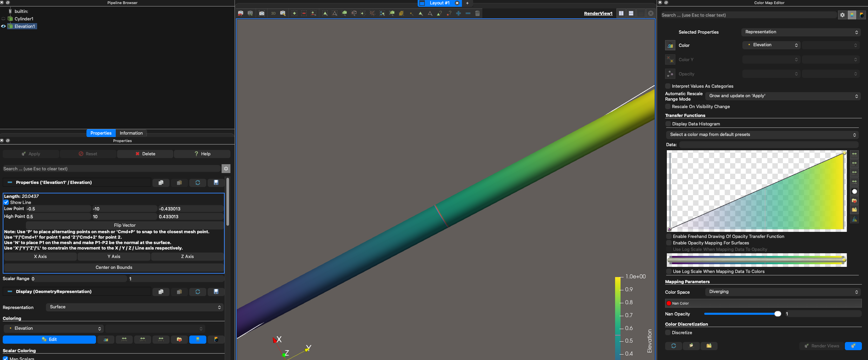Select a color map from default presets

pos(762,135)
